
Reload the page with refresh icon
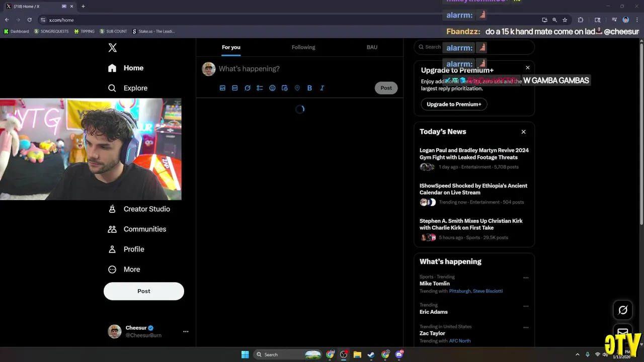coord(30,20)
